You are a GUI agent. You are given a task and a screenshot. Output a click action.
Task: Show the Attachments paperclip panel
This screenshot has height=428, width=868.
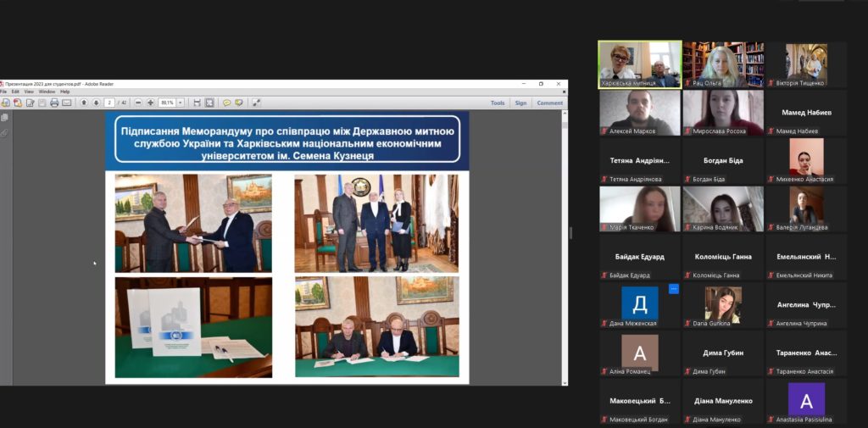tap(5, 133)
